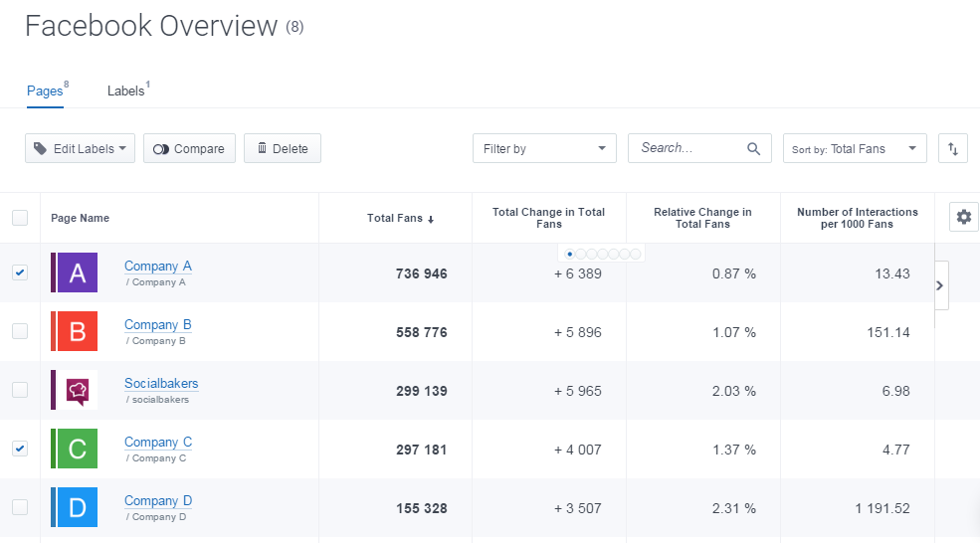This screenshot has height=543, width=980.
Task: Select the Pages tab
Action: coord(45,91)
